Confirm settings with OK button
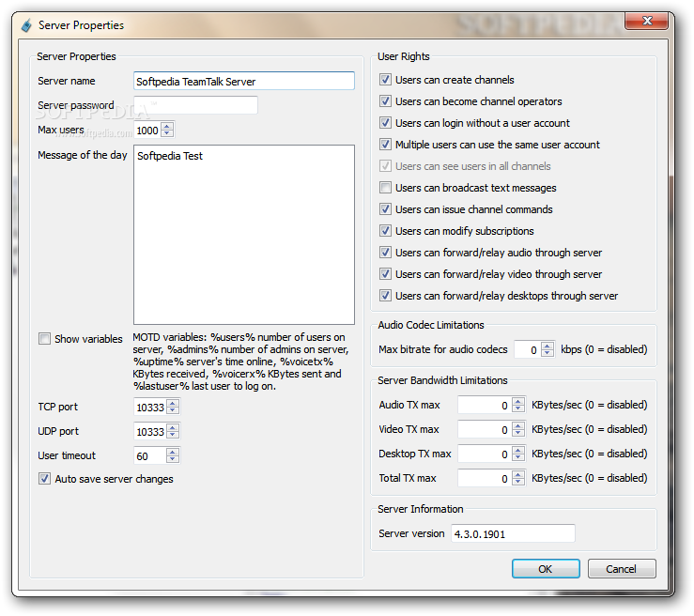 [x=546, y=569]
